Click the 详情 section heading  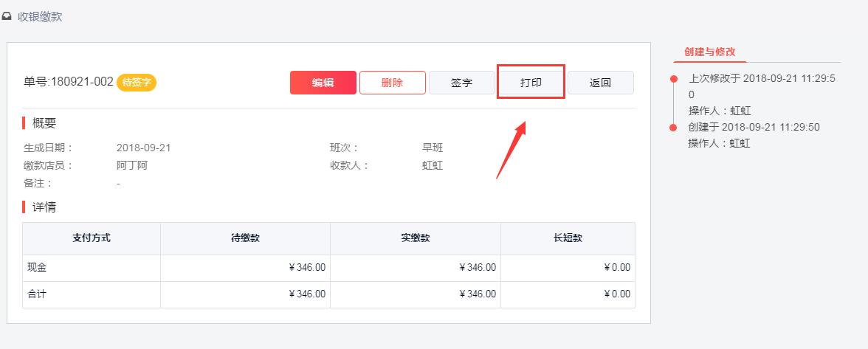[44, 207]
